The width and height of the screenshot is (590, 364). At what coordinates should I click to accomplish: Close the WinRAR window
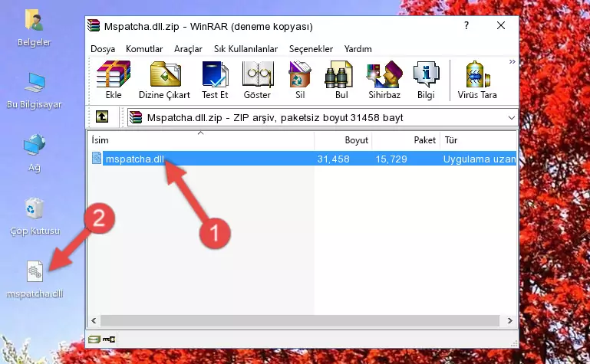tap(501, 25)
